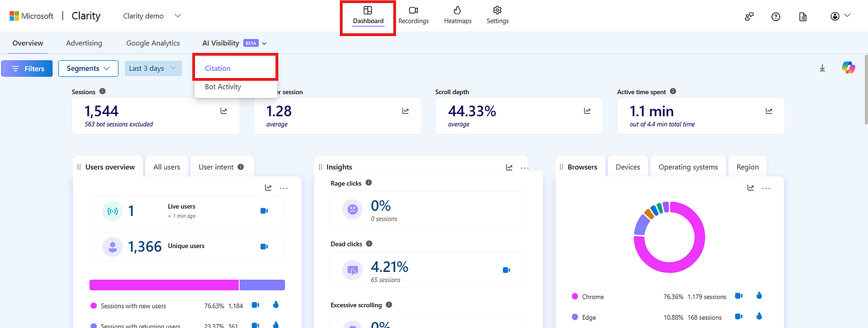Open the team sharing icon
The height and width of the screenshot is (328, 868).
pyautogui.click(x=749, y=17)
